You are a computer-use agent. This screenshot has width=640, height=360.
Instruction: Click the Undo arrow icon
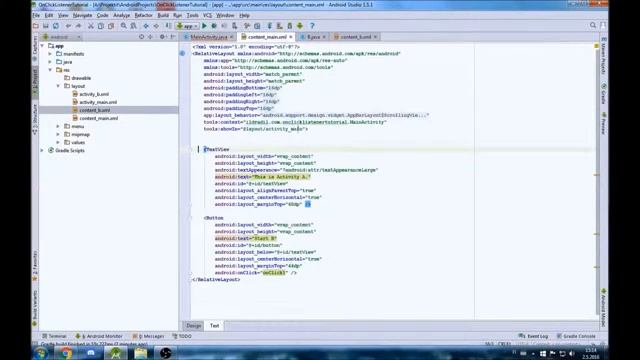(68, 26)
